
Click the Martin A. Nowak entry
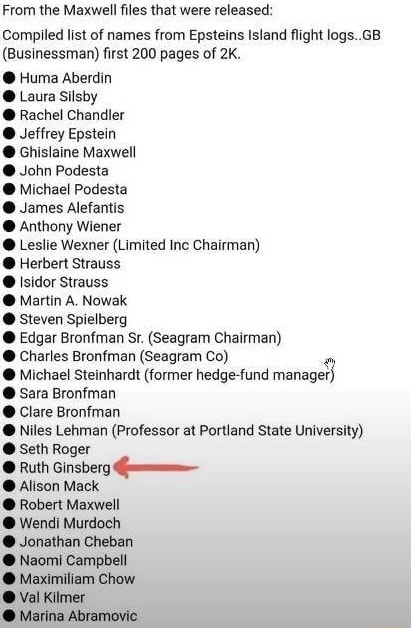(73, 300)
